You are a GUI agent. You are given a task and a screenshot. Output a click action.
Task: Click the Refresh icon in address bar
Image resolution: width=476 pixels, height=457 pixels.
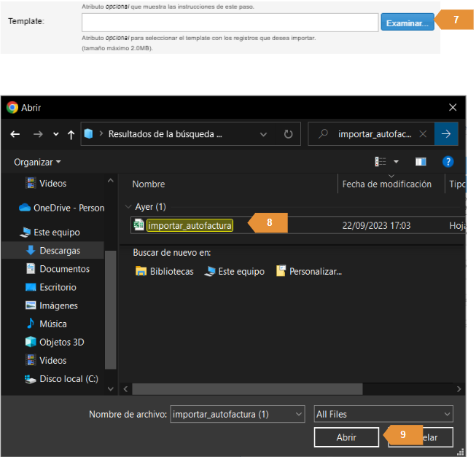tap(288, 134)
